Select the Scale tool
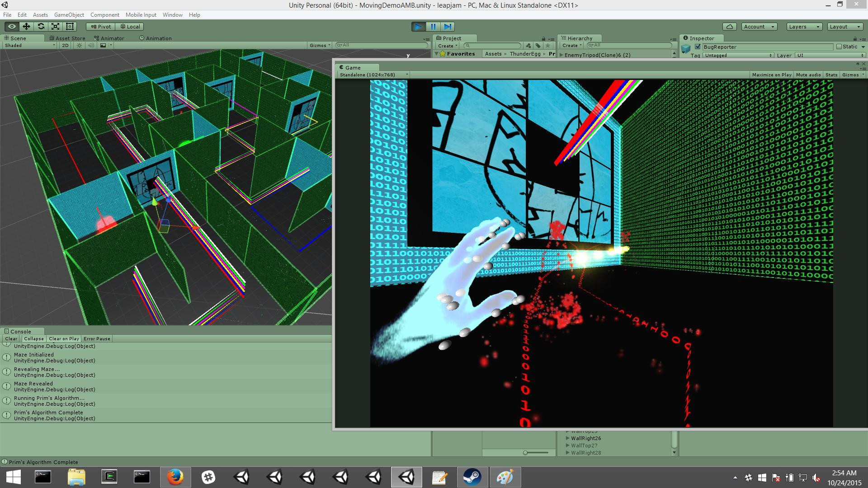This screenshot has height=488, width=868. point(55,27)
